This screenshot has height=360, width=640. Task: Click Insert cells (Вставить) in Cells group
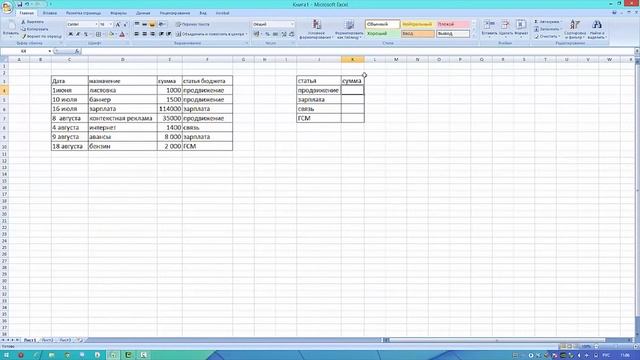tap(489, 28)
